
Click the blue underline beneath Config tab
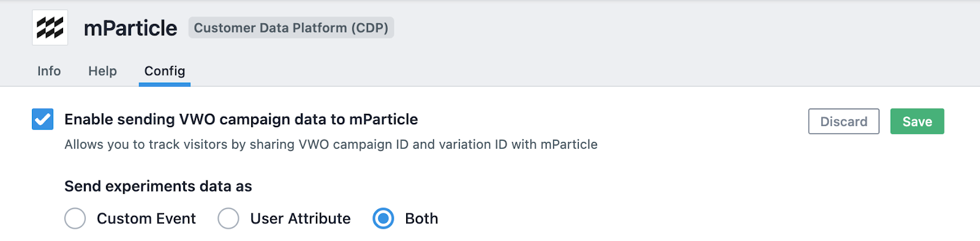pos(165,85)
